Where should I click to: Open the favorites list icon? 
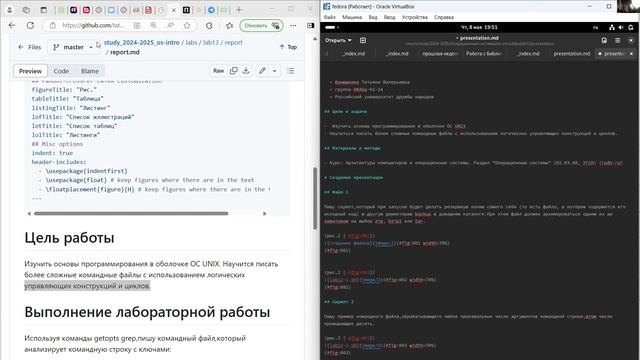(229, 25)
